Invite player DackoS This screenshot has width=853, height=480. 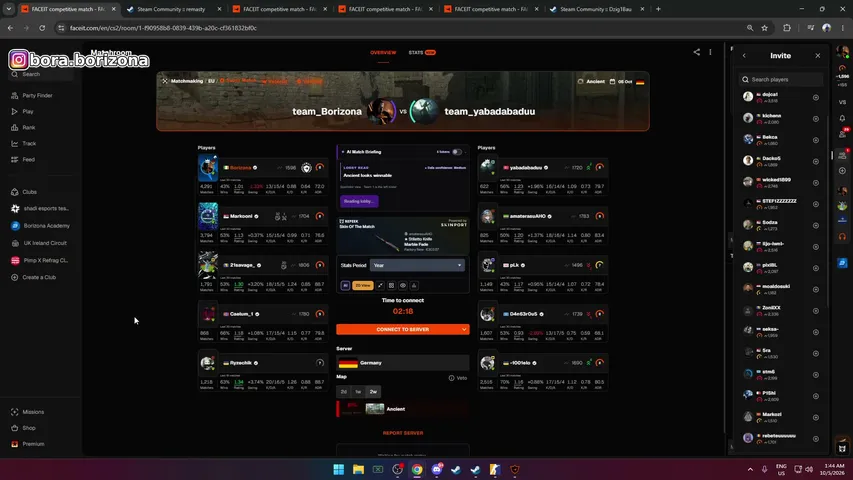coord(815,161)
